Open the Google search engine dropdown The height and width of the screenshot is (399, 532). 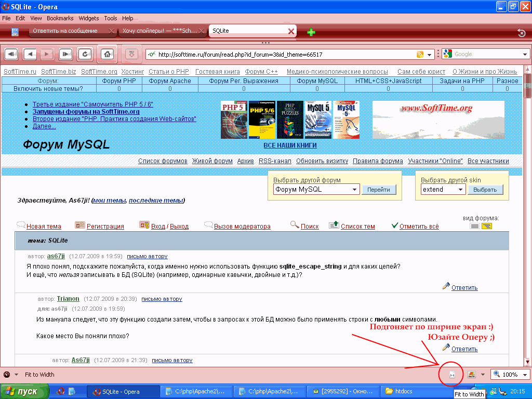point(525,54)
